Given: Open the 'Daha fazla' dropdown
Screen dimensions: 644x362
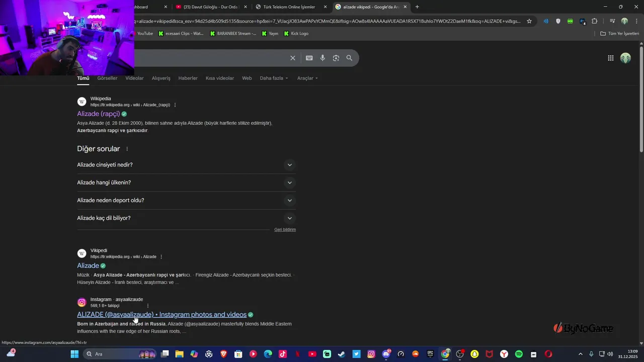Looking at the screenshot, I should pos(274,78).
